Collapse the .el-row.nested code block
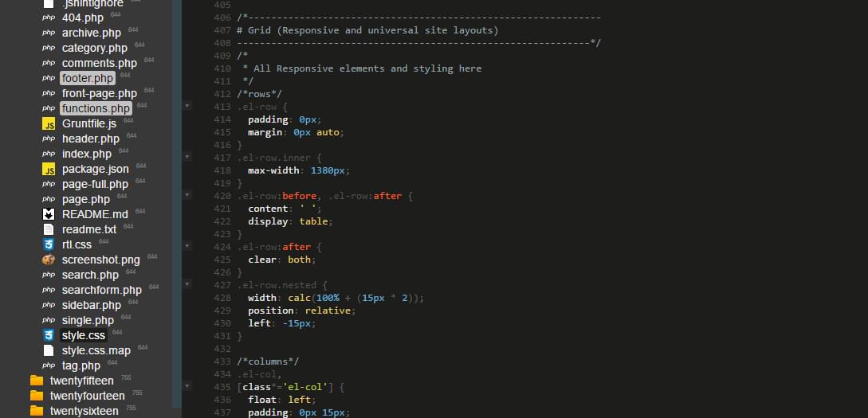 click(187, 283)
